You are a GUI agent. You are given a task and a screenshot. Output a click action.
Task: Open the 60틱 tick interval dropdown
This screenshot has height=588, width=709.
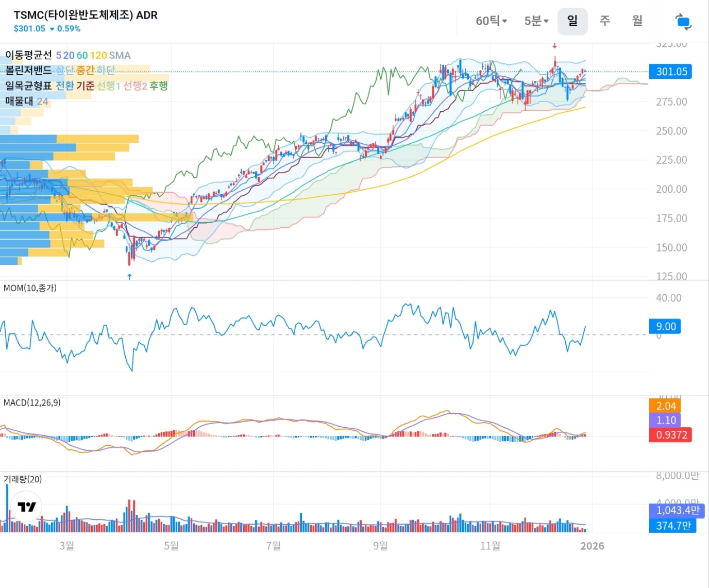pyautogui.click(x=491, y=21)
